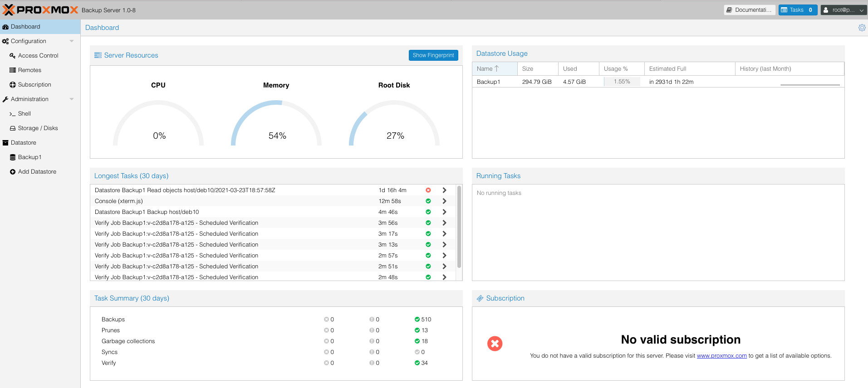Open details arrow for Backup host/deb10 task
Screen dimensions: 868x388
tap(445, 212)
